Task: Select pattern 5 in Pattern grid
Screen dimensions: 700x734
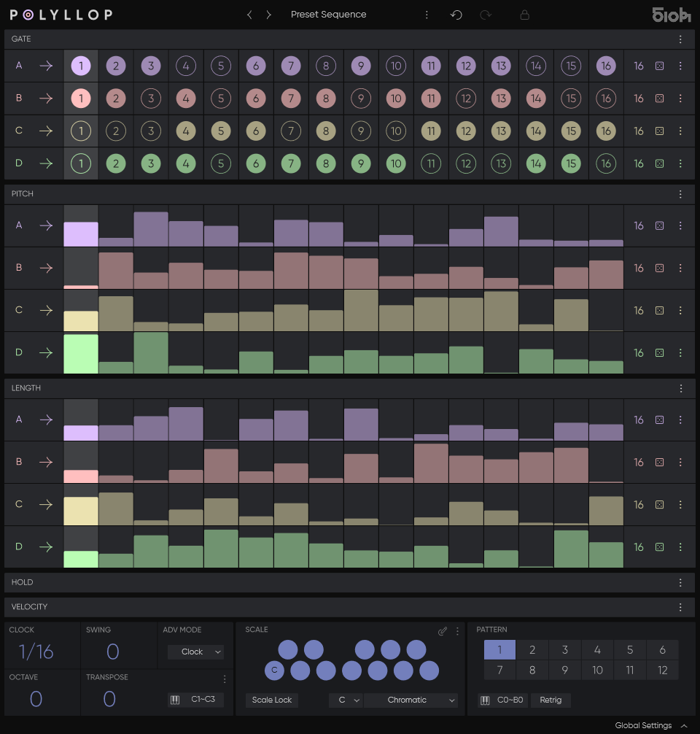Action: (x=630, y=650)
